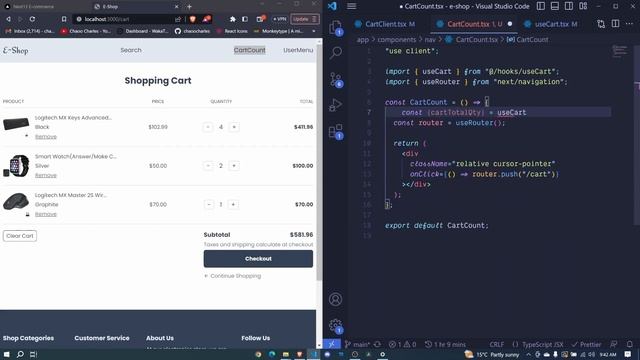This screenshot has width=640, height=360.
Task: Open the errors and warnings problems indicator
Action: coord(402,344)
